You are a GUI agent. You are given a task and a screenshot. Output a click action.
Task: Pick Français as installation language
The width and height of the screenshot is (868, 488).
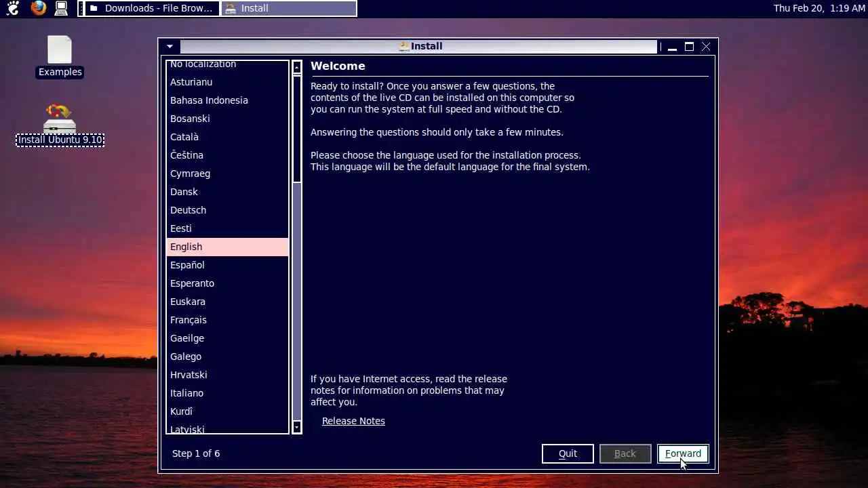point(228,320)
